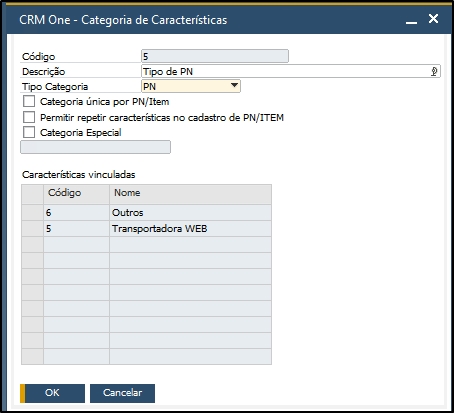Select the Tipo Categoria combo box showing PN

click(x=191, y=86)
